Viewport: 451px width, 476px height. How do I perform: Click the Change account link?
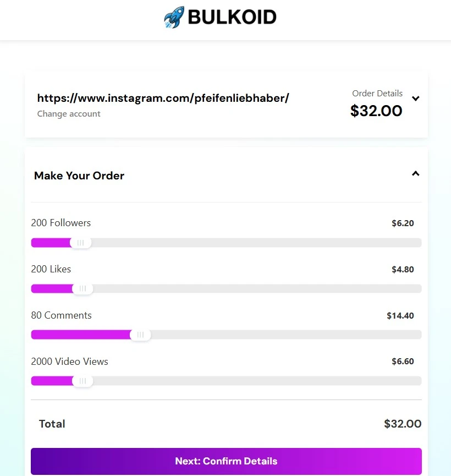68,113
